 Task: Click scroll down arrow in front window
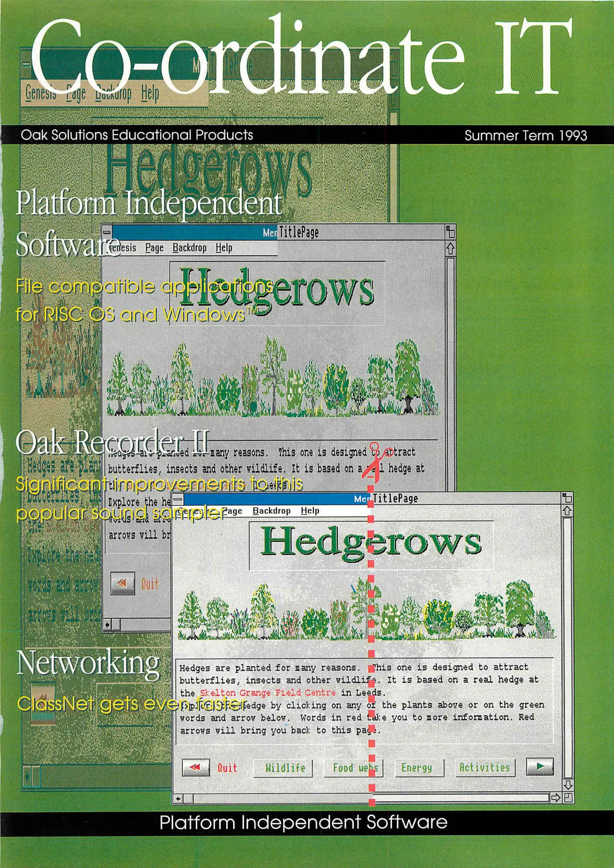[x=567, y=784]
